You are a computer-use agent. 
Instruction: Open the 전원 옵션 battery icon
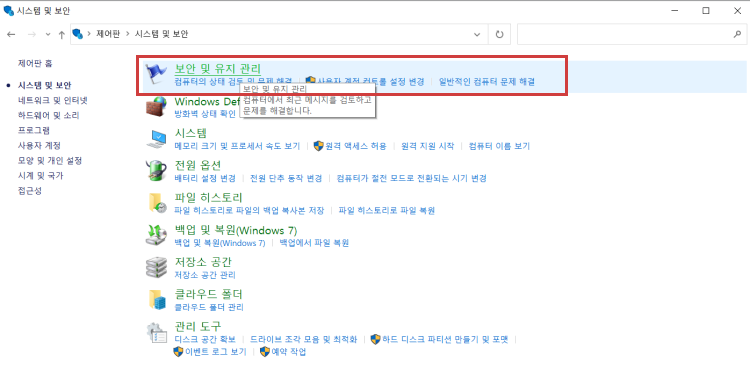tap(156, 171)
